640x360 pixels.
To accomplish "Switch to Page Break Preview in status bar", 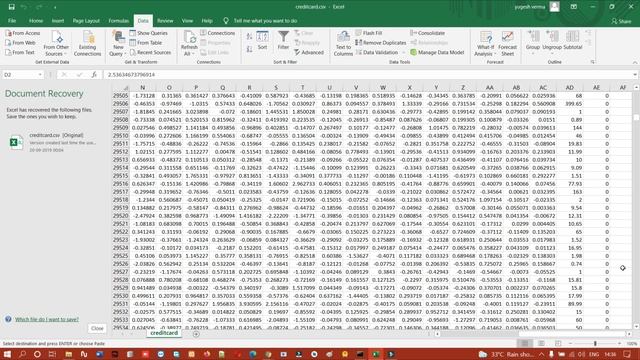I will [x=558, y=344].
